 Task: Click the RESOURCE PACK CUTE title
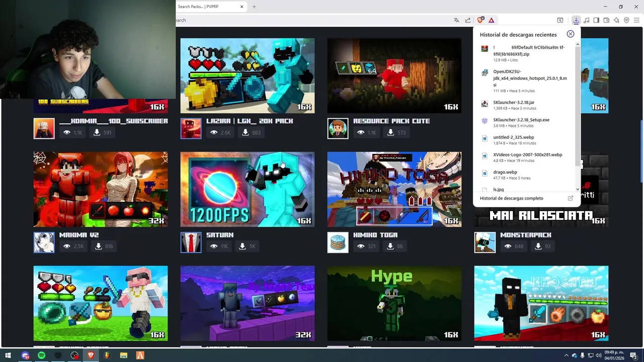[391, 121]
